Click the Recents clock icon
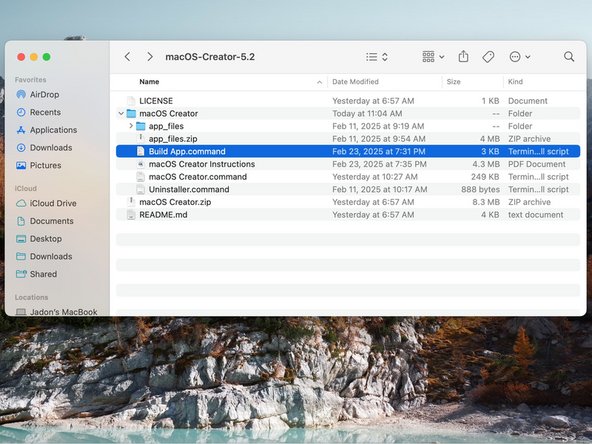Viewport: 592px width, 444px height. pos(21,112)
